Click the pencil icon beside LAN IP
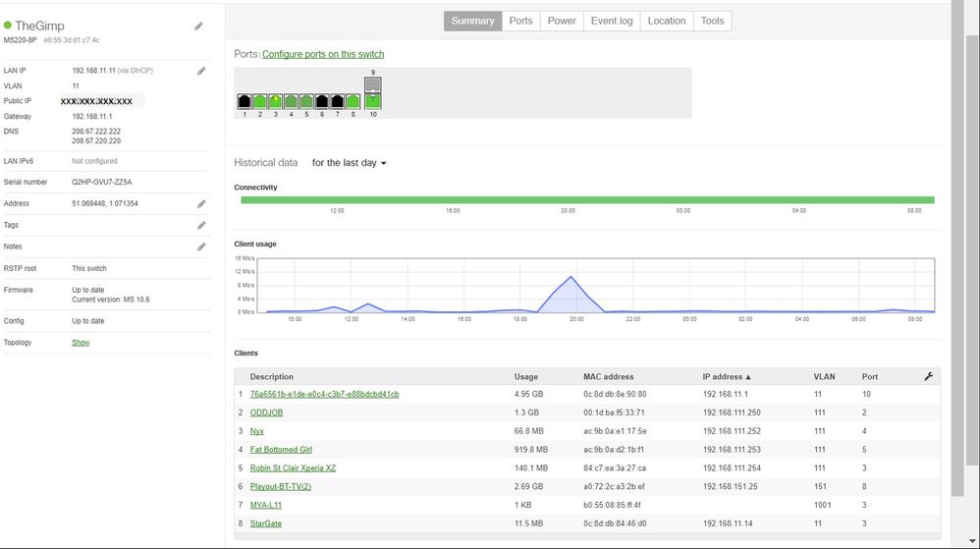 pos(201,71)
